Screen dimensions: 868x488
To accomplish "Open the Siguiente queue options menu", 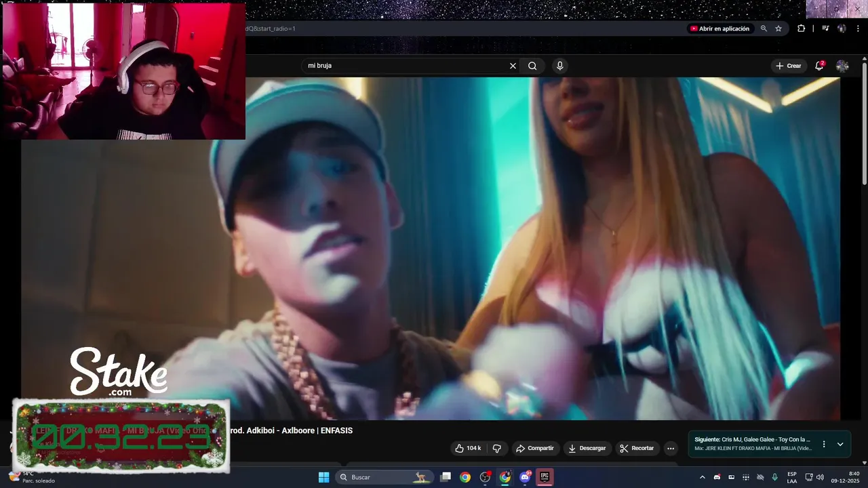I will [x=824, y=444].
